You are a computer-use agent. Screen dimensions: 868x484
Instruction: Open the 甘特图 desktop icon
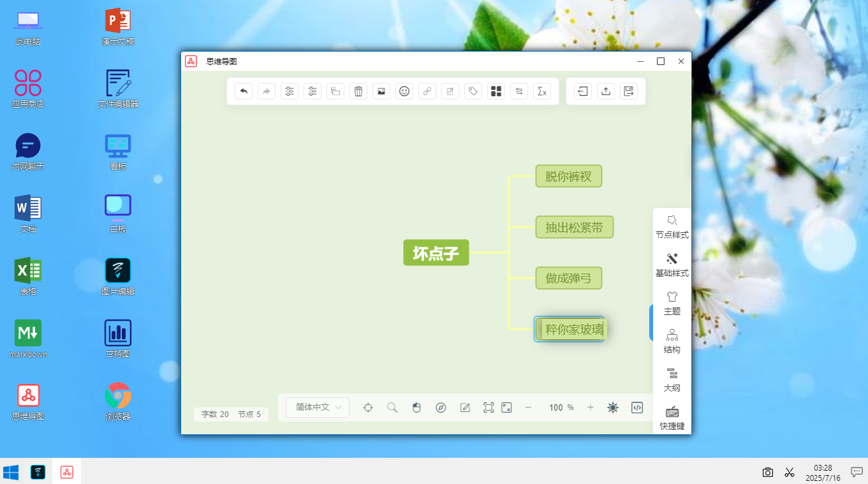click(x=118, y=341)
